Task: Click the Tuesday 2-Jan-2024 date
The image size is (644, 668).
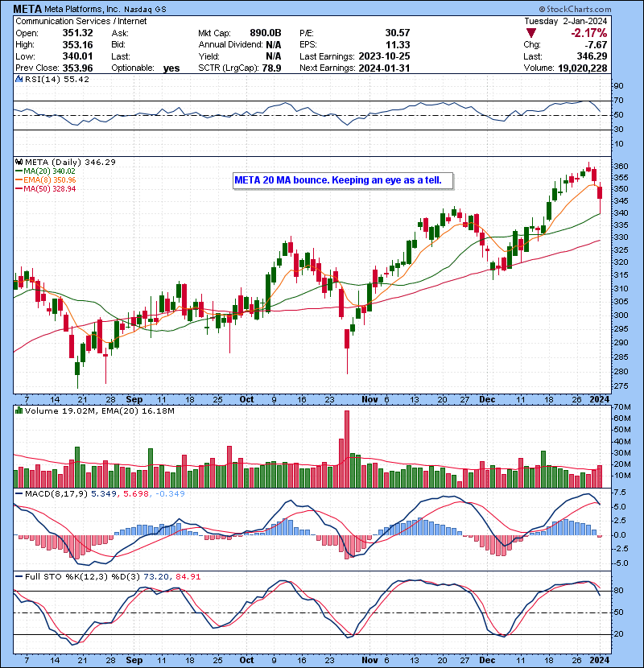Action: (x=566, y=21)
